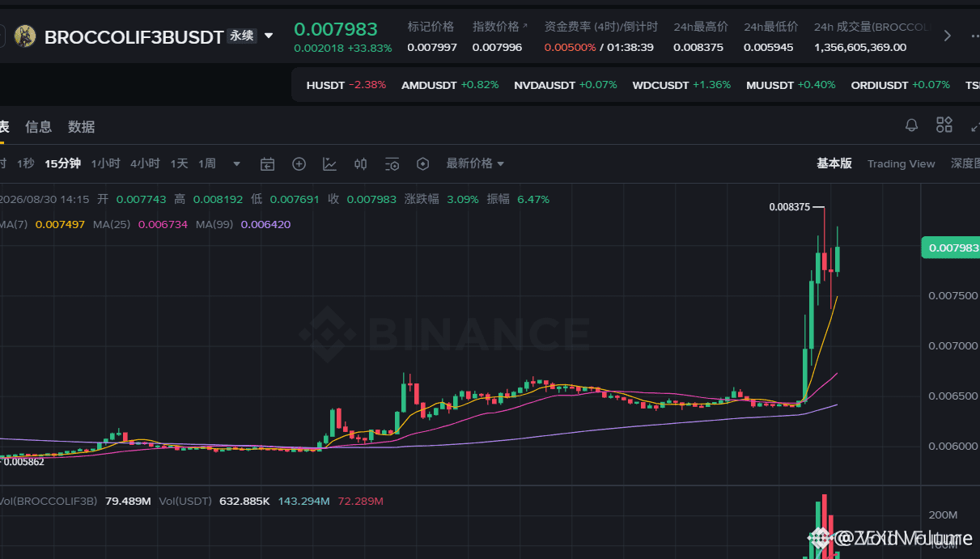Select the candlestick chart type icon
This screenshot has height=559, width=980.
click(x=361, y=164)
